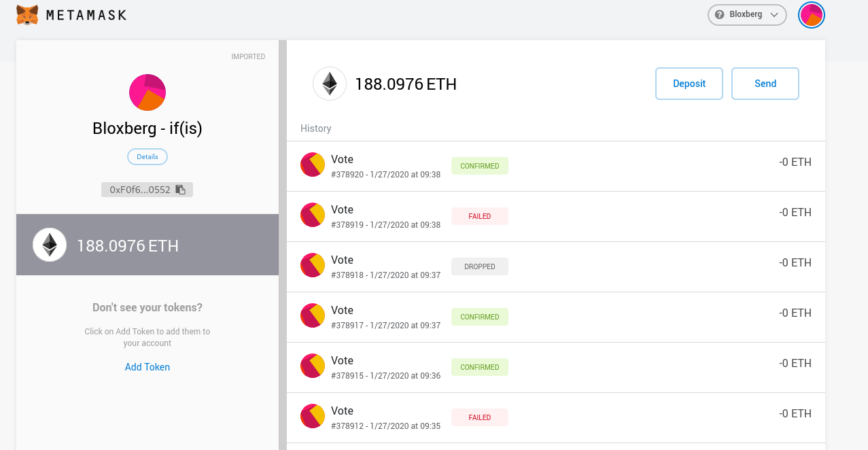Click CONFIRMED badge on transaction #378920
The width and height of the screenshot is (868, 450).
click(480, 166)
